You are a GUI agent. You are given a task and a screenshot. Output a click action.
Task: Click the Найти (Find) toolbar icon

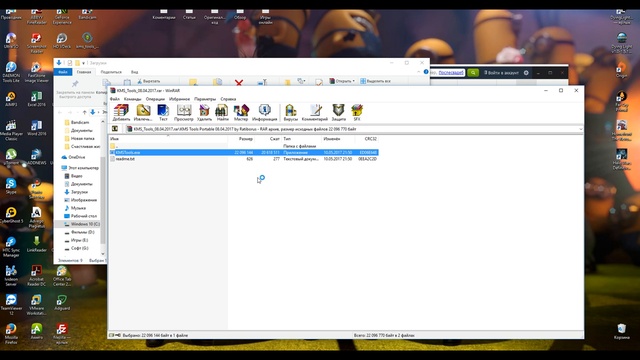[222, 113]
